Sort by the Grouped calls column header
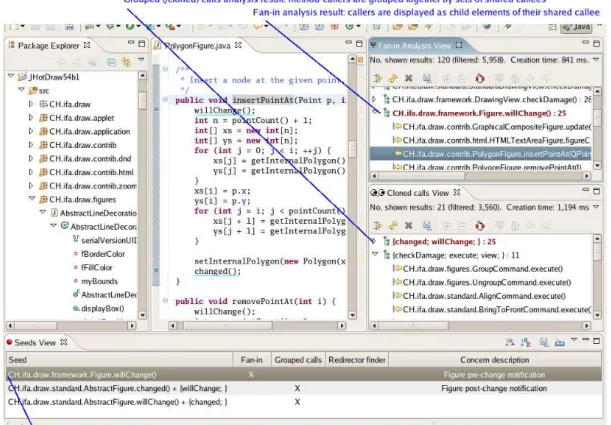 point(298,360)
